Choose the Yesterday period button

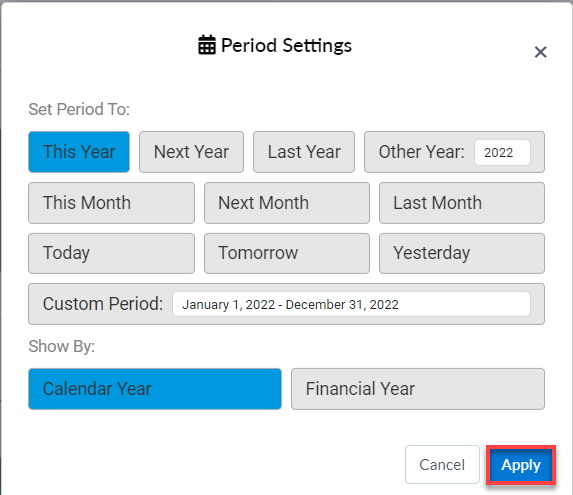coord(462,253)
